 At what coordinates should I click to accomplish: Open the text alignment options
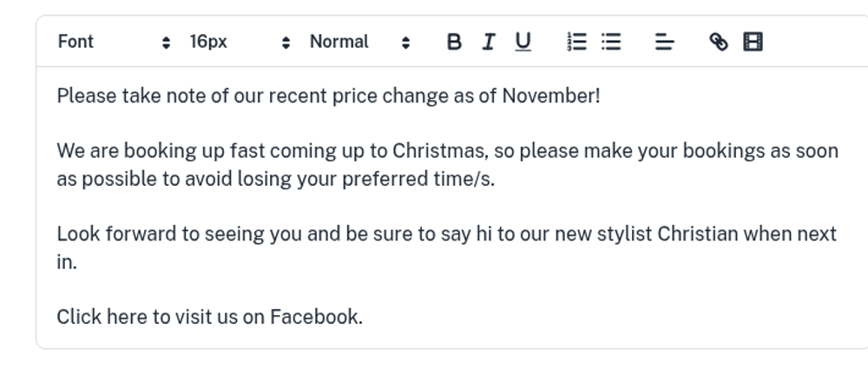[664, 42]
